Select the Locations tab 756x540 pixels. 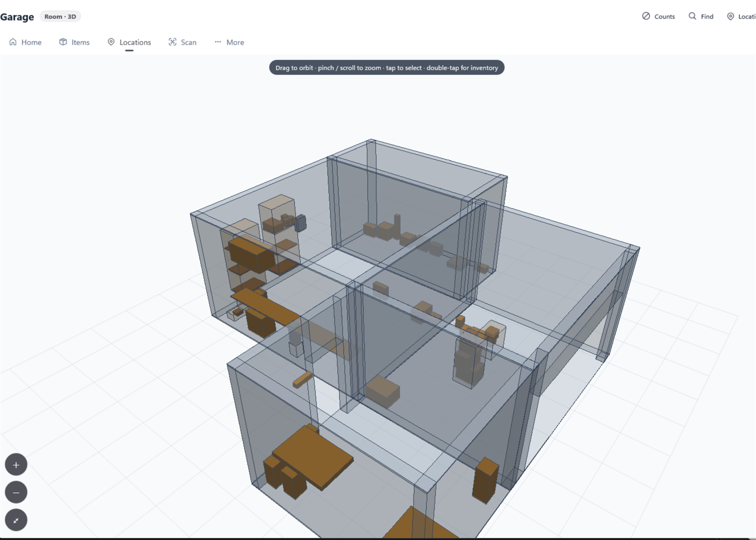point(130,42)
